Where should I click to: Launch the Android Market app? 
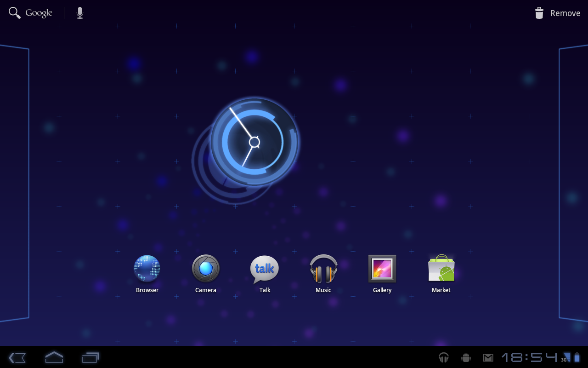441,274
